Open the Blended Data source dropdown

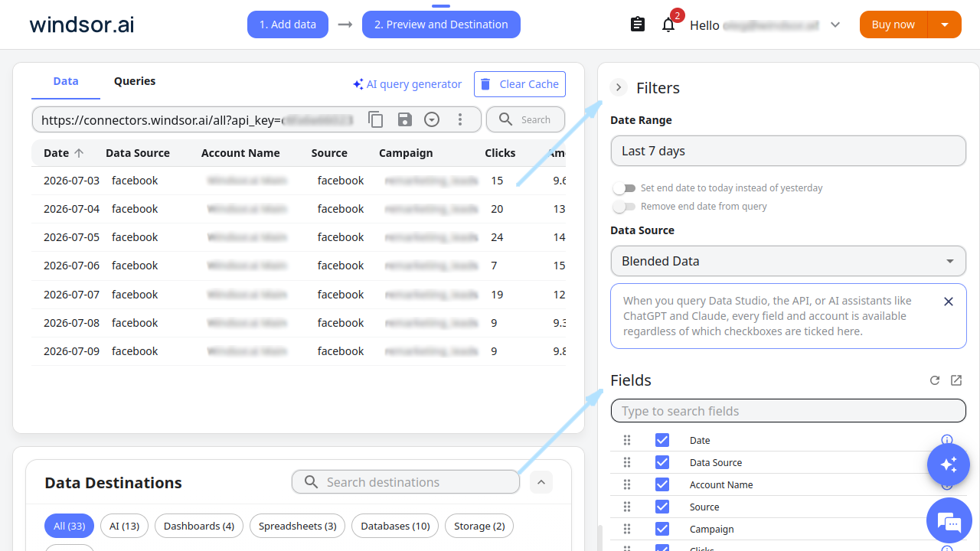789,261
